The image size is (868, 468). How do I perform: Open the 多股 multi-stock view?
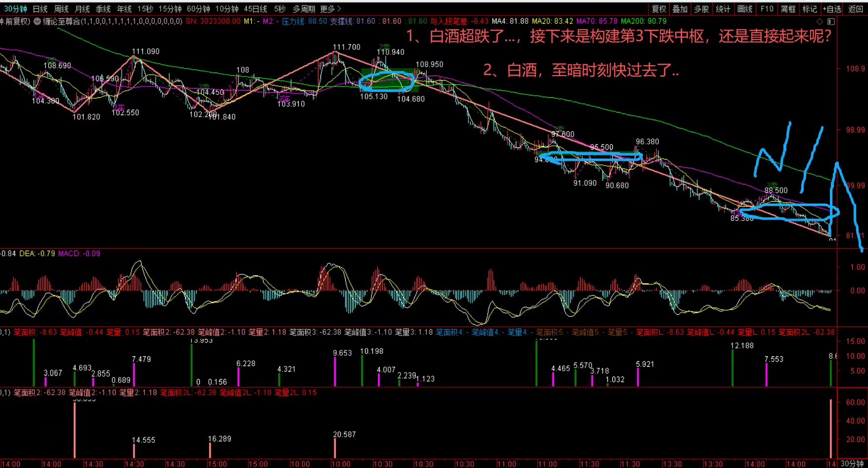pos(701,9)
